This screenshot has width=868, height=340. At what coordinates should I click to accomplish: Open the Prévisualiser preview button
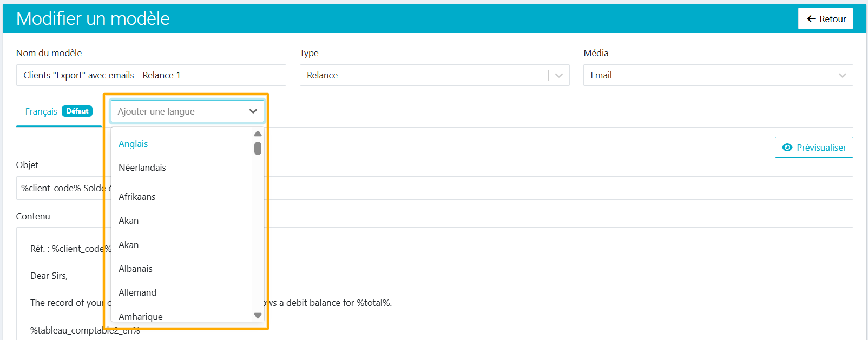pyautogui.click(x=814, y=148)
